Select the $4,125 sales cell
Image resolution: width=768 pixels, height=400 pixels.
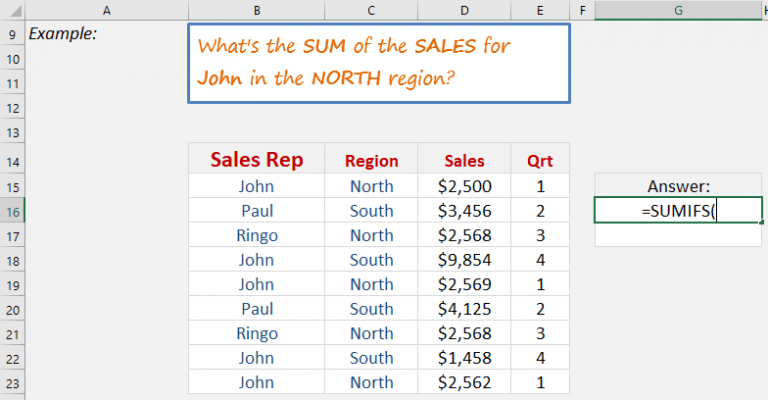pyautogui.click(x=465, y=308)
